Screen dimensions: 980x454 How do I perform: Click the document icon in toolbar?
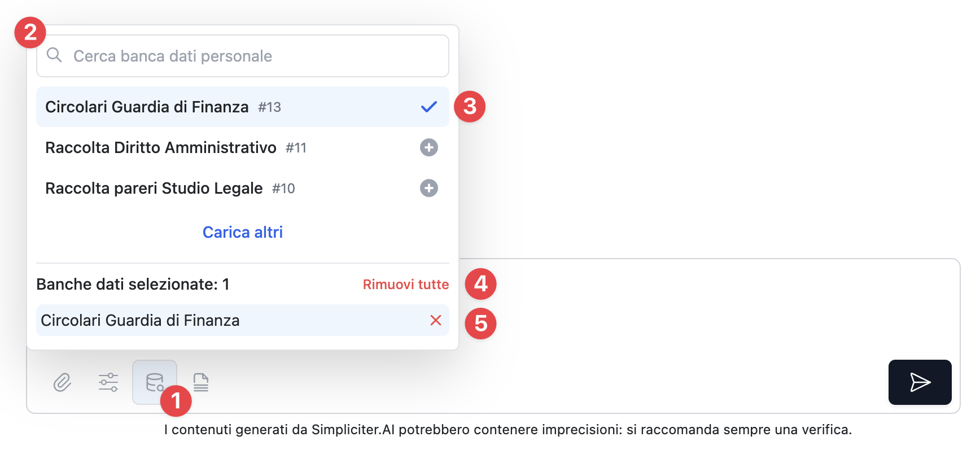pyautogui.click(x=201, y=382)
